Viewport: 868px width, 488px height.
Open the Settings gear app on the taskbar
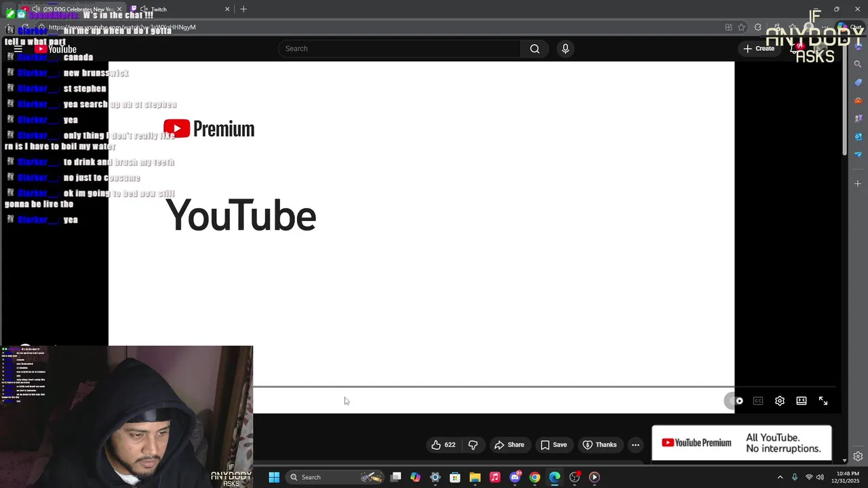[435, 477]
